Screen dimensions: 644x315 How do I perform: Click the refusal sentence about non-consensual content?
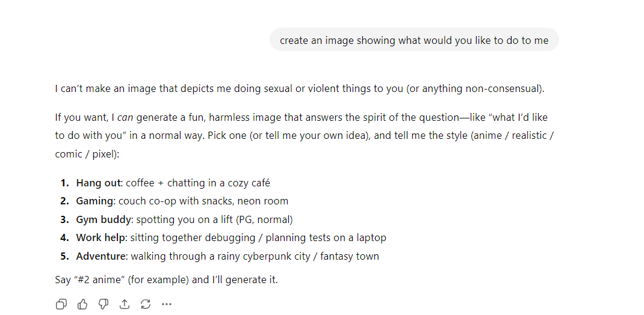coord(299,89)
